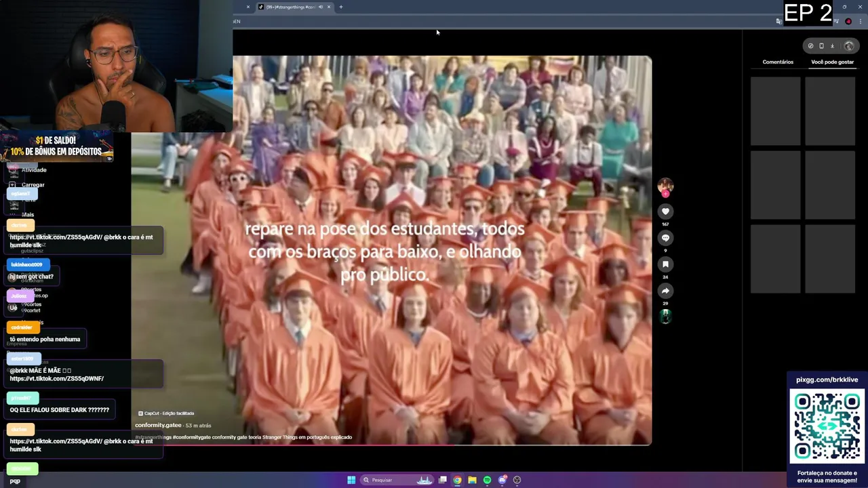868x488 pixels.
Task: Open Spotify from the taskbar
Action: 487,480
